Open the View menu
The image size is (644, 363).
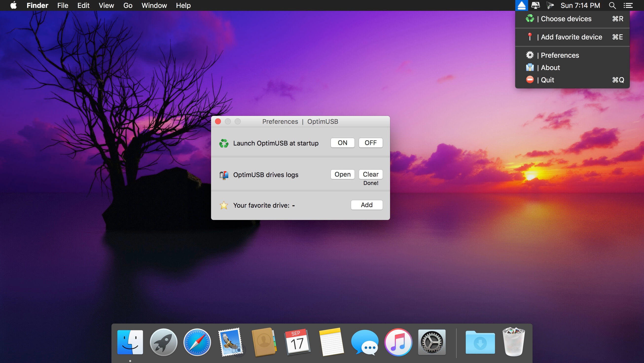106,5
